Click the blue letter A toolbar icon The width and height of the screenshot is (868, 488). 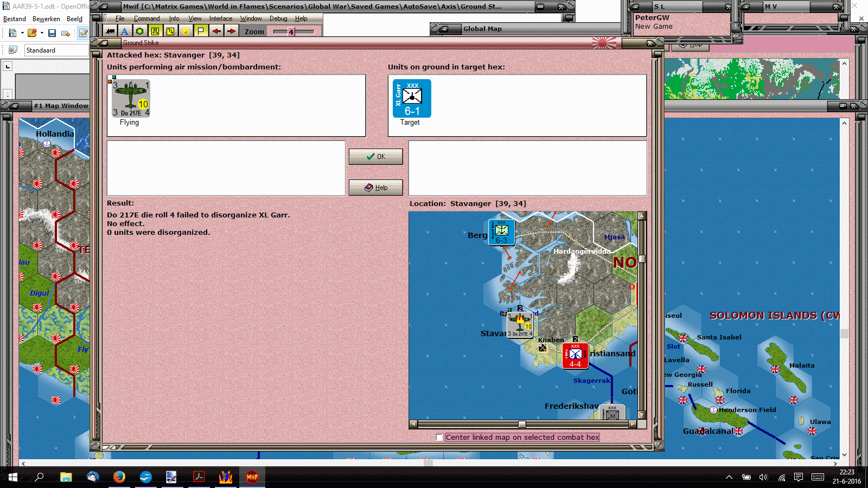[125, 31]
